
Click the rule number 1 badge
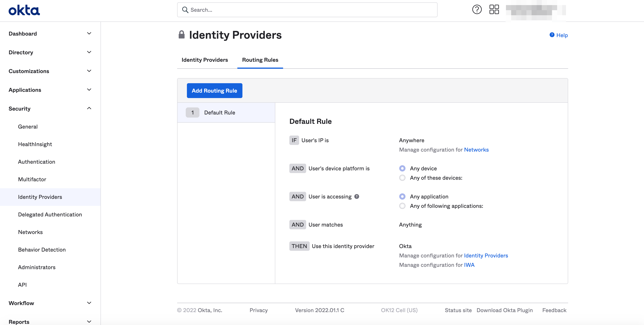point(192,112)
